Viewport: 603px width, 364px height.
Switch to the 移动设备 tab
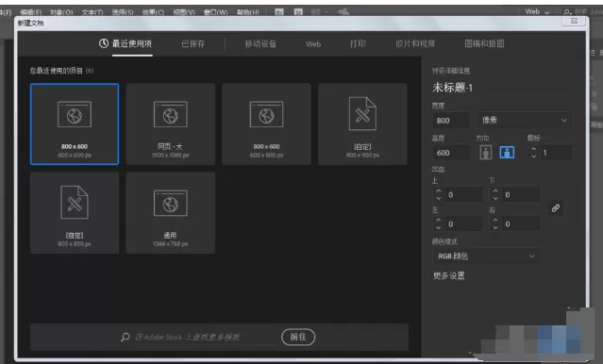point(260,43)
